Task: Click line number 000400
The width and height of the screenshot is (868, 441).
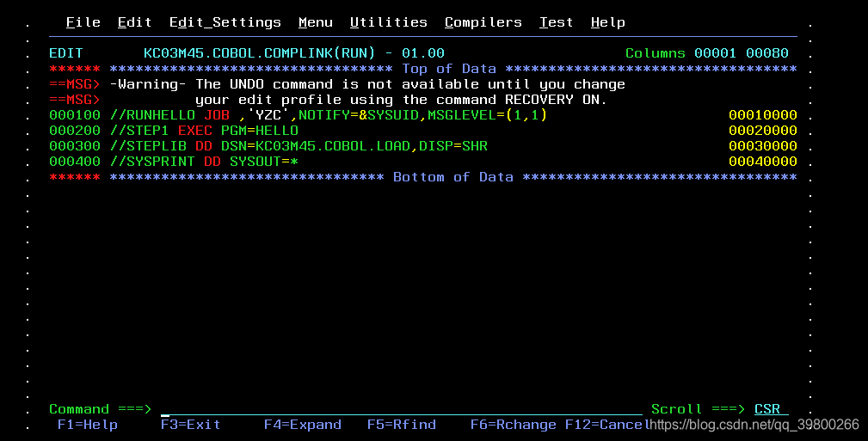Action: (75, 162)
